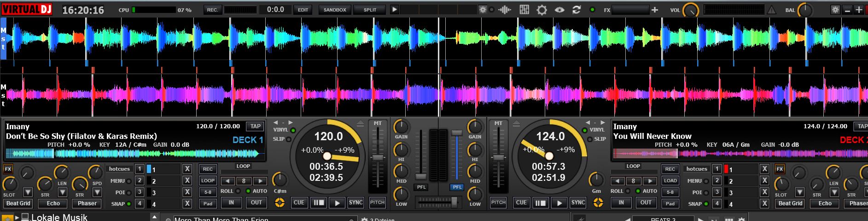Click the SPLIT button
This screenshot has height=221, width=868.
click(370, 10)
